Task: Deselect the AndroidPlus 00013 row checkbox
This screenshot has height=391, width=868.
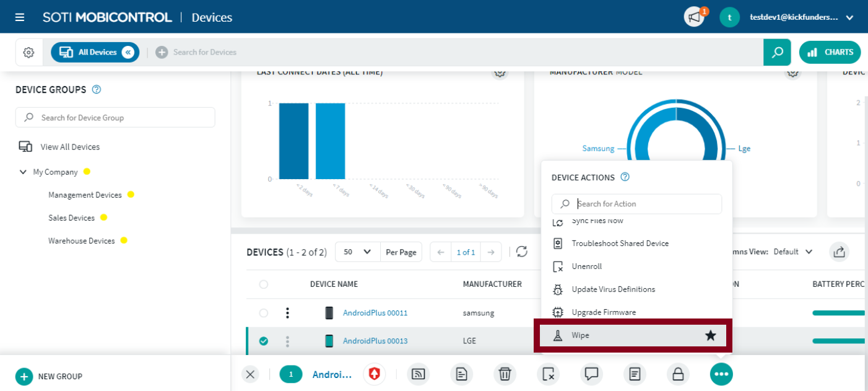Action: click(264, 341)
